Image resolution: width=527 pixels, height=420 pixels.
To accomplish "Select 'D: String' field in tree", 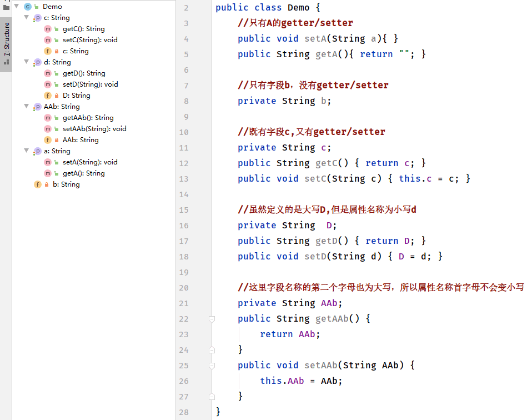I will click(76, 96).
